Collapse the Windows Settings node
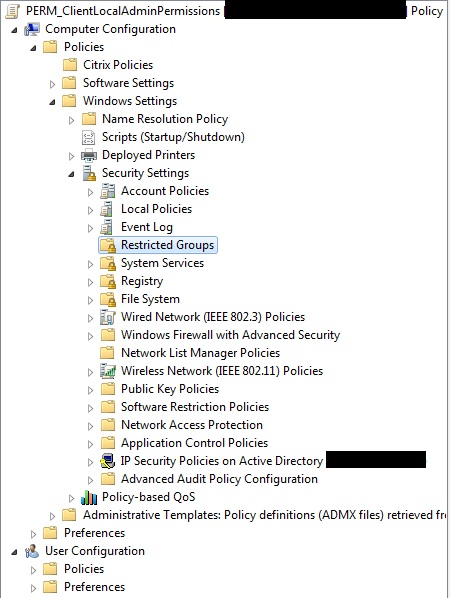Viewport: 450px width, 598px height. click(x=53, y=102)
